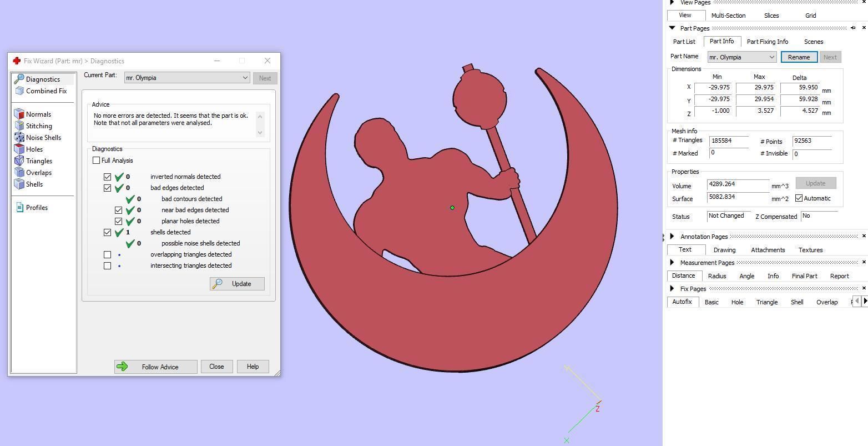Open the Final Part measurement tab

click(x=804, y=276)
